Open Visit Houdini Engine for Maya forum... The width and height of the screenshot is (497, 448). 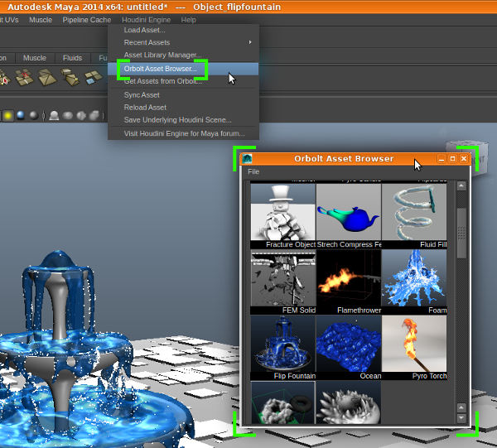point(183,133)
